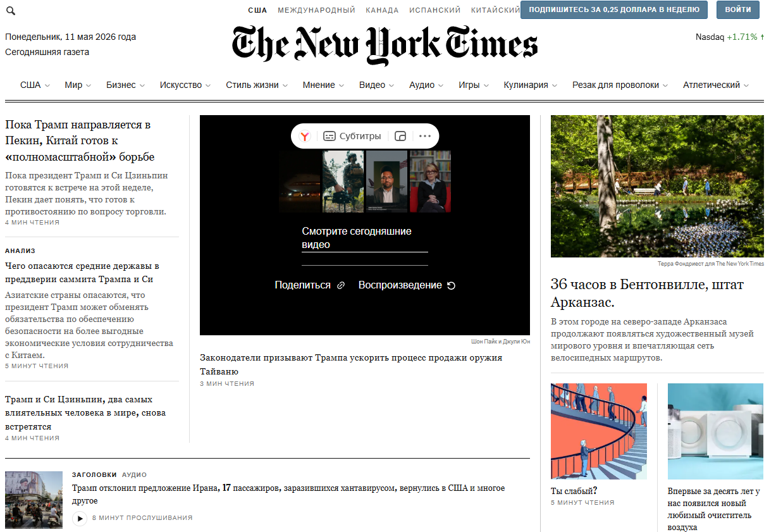
Task: Open the Атлетический navigation menu item
Action: click(711, 85)
